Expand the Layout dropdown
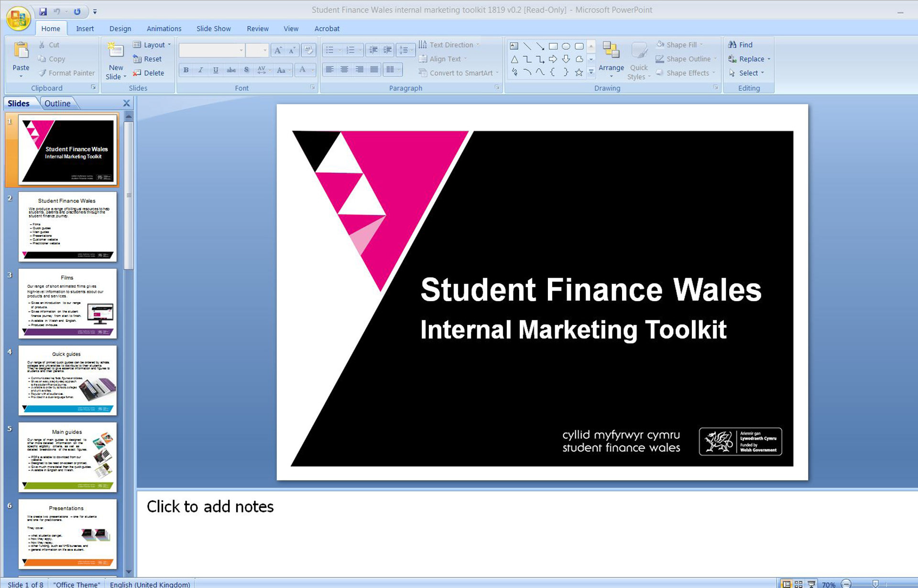 point(152,44)
